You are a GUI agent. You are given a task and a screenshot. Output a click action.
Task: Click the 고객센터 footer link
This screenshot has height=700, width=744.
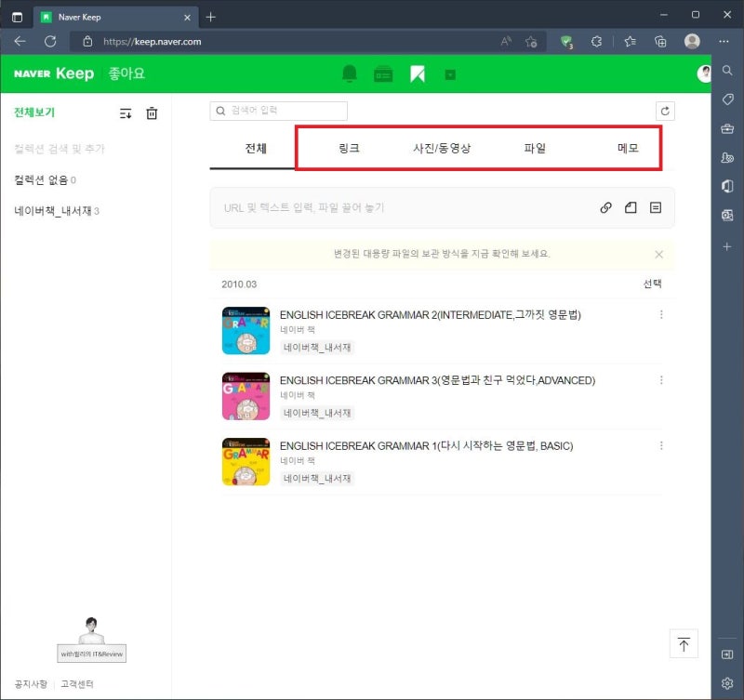point(77,684)
